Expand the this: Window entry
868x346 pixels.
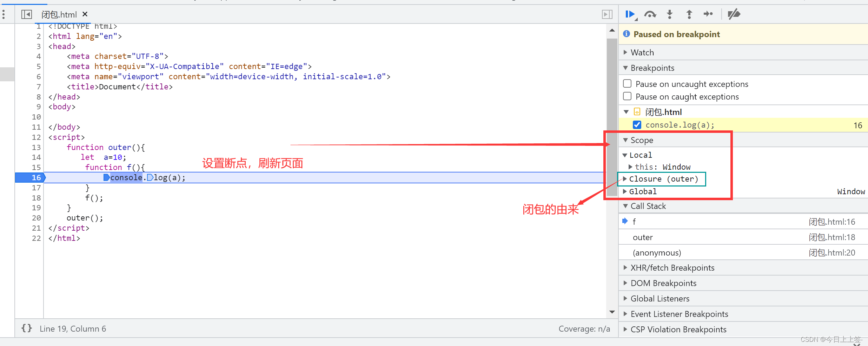(x=630, y=167)
